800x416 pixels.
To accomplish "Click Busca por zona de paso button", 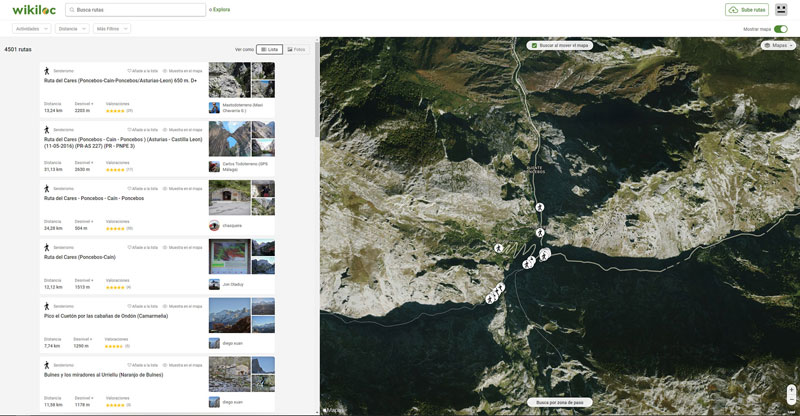I will coord(559,402).
